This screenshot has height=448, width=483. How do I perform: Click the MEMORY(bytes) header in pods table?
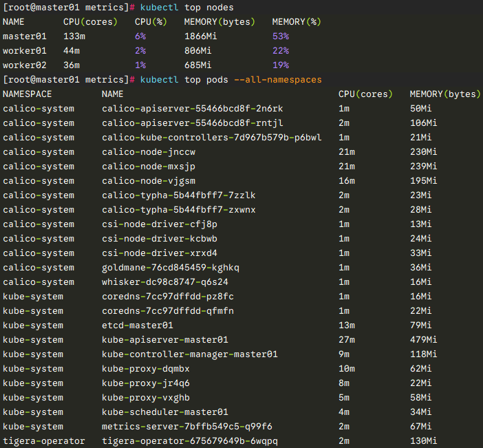(445, 94)
